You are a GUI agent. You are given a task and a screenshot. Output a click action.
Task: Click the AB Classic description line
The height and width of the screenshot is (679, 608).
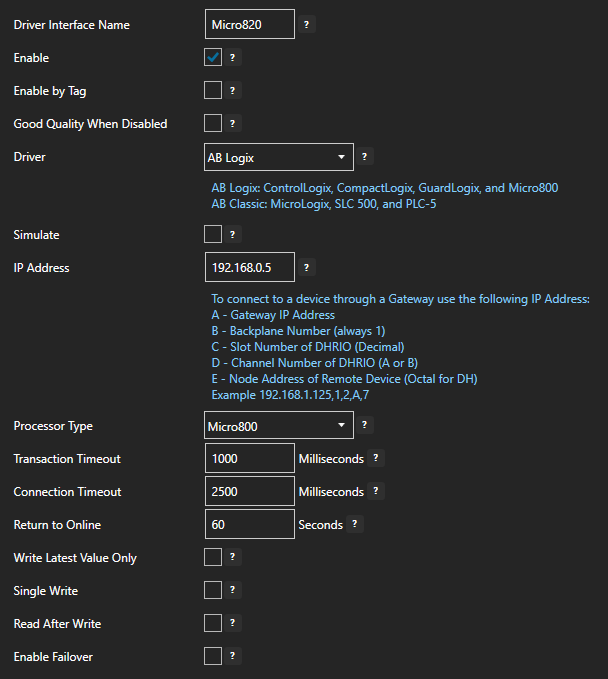pyautogui.click(x=323, y=204)
